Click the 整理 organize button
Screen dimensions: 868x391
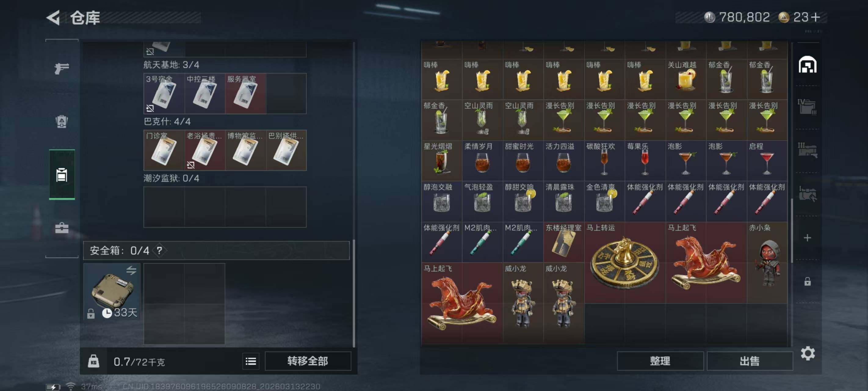(660, 361)
